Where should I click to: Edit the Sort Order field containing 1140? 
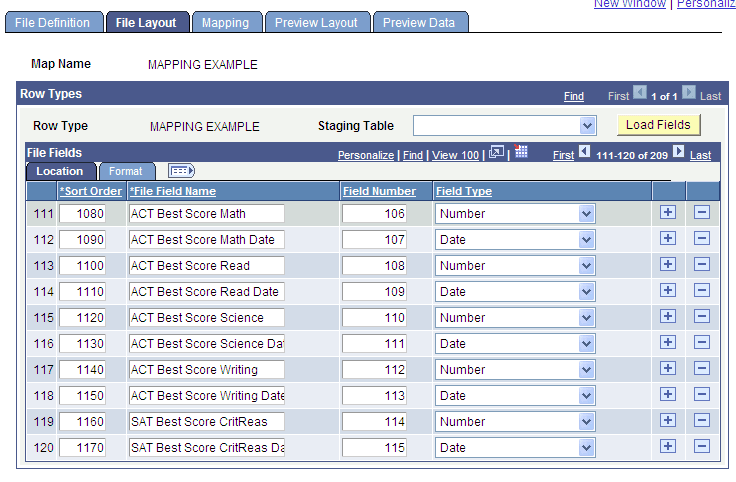coord(82,370)
